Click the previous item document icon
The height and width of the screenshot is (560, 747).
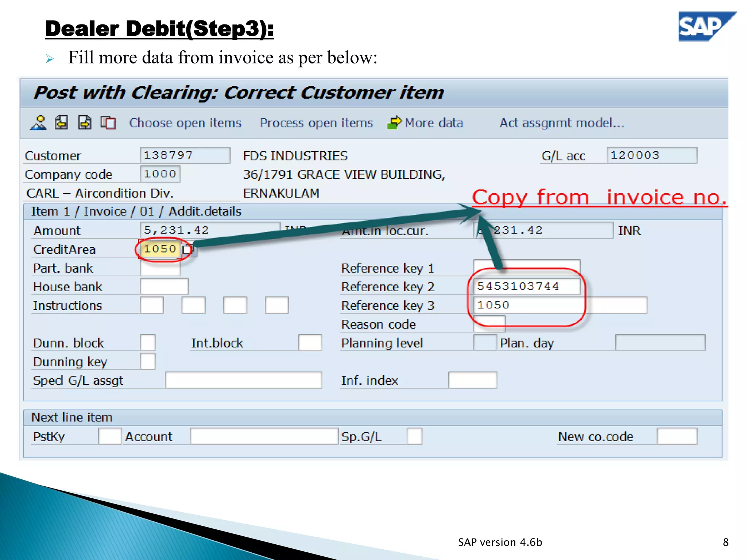(61, 123)
